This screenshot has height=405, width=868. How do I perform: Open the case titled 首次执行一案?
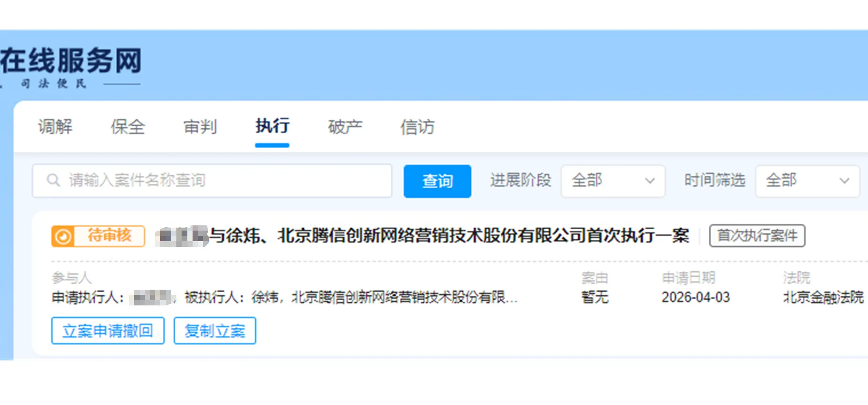click(x=422, y=235)
